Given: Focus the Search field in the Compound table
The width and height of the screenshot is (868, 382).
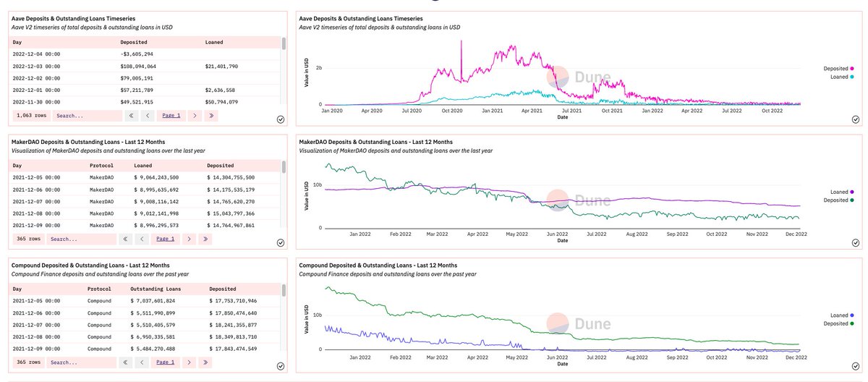Looking at the screenshot, I should tap(82, 362).
